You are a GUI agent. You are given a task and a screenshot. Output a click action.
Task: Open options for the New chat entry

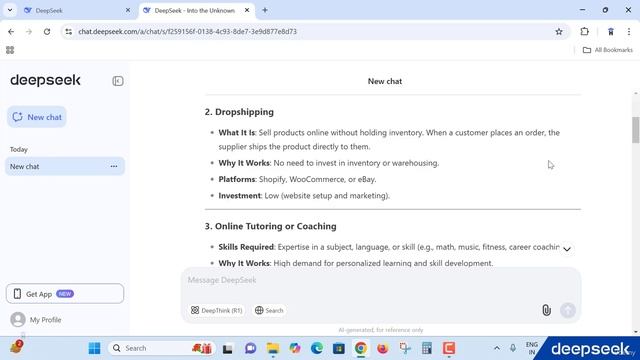[114, 166]
